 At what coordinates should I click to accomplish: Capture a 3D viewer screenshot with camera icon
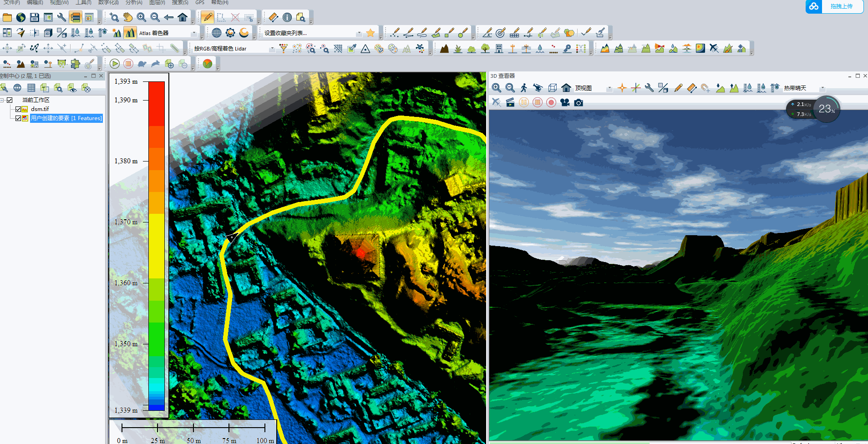click(579, 102)
